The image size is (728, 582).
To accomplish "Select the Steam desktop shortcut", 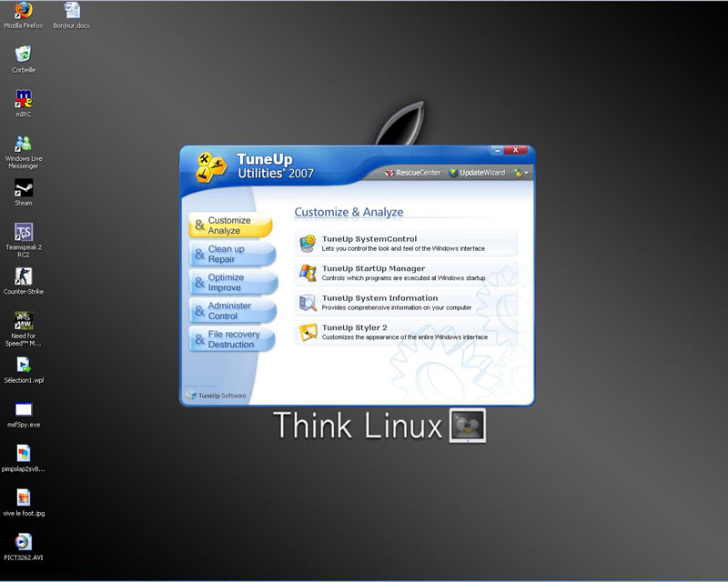I will (x=24, y=193).
